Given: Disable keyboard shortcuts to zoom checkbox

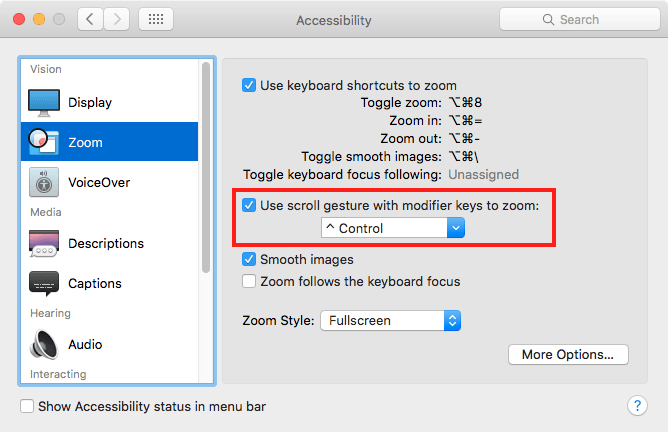Looking at the screenshot, I should (x=249, y=86).
